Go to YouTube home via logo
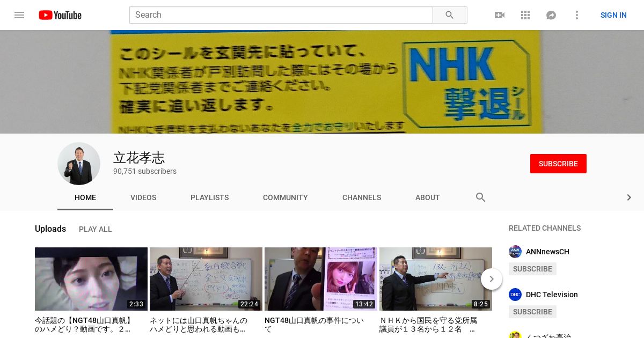This screenshot has width=644, height=338. click(60, 15)
